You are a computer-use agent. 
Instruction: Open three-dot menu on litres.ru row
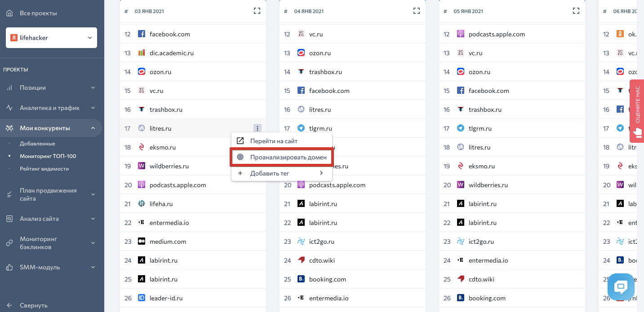pyautogui.click(x=257, y=128)
